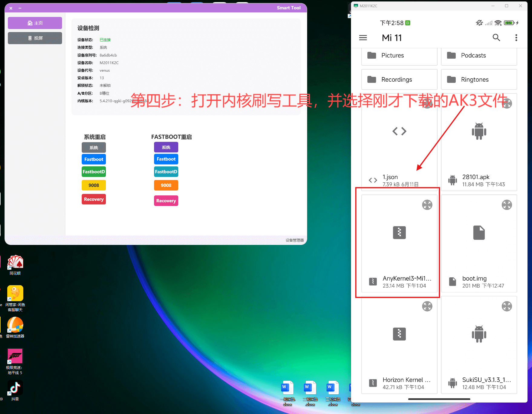Click device name M2011K2C value
Image resolution: width=532 pixels, height=414 pixels.
[109, 63]
